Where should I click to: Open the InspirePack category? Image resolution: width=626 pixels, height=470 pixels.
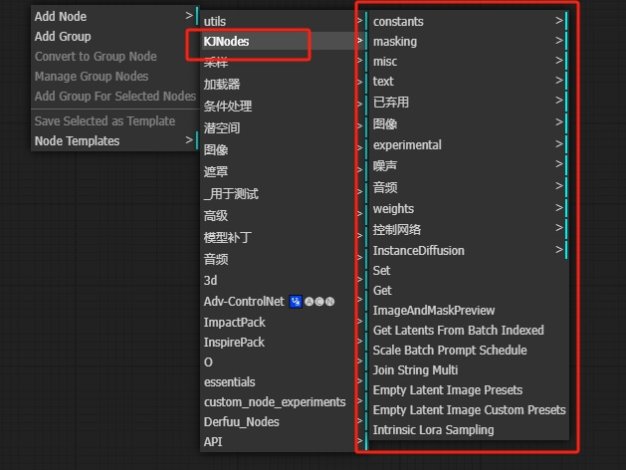click(x=283, y=342)
